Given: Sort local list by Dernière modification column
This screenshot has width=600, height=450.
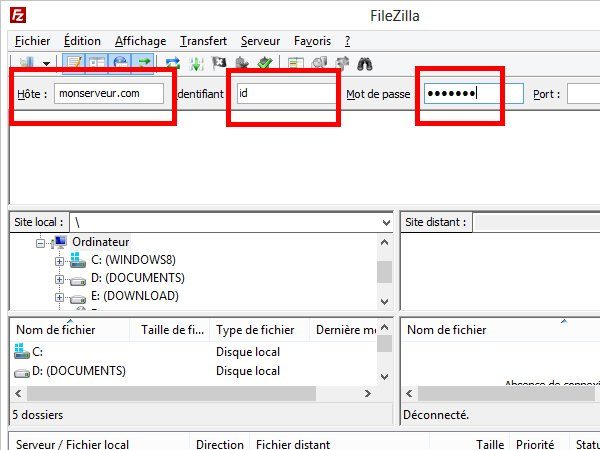Looking at the screenshot, I should click(343, 330).
